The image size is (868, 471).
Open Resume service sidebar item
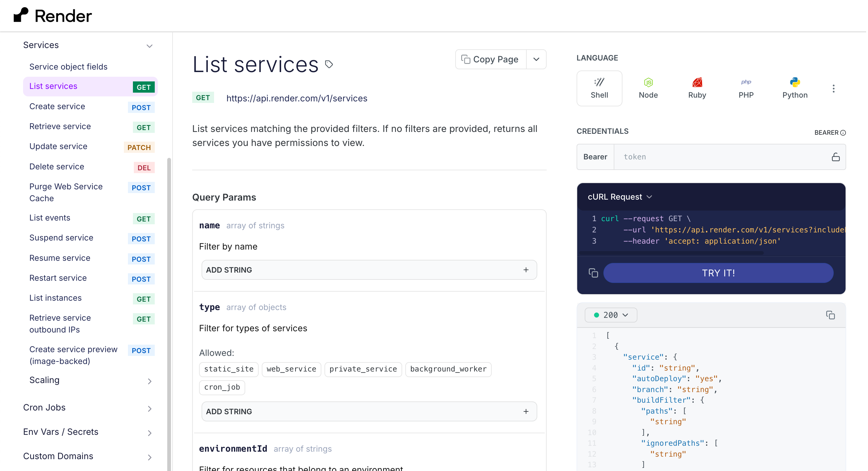[90, 258]
